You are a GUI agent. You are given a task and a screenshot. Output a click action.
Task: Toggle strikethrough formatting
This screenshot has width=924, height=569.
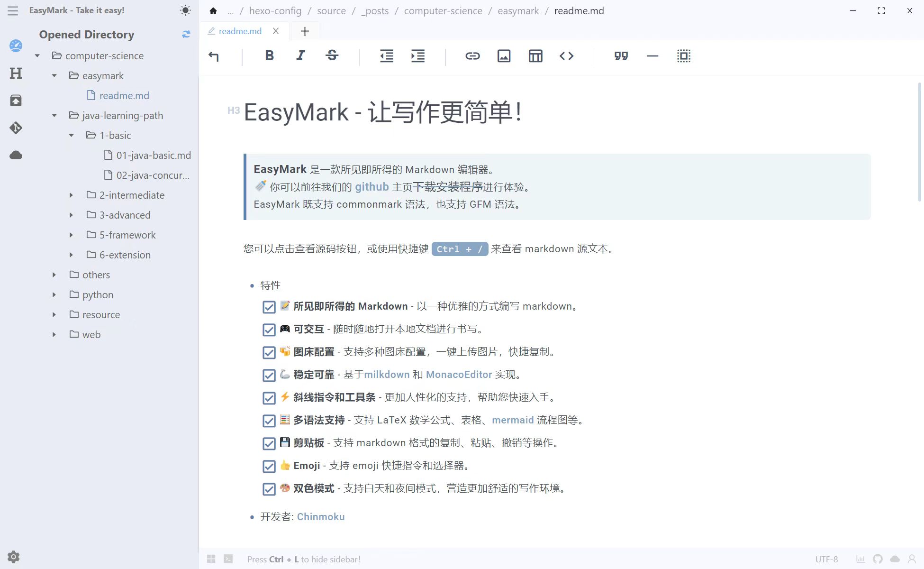point(332,55)
